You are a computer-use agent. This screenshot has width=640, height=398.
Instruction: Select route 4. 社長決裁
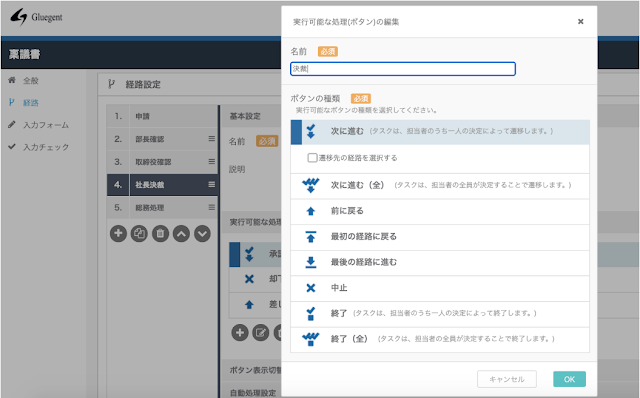click(x=162, y=185)
